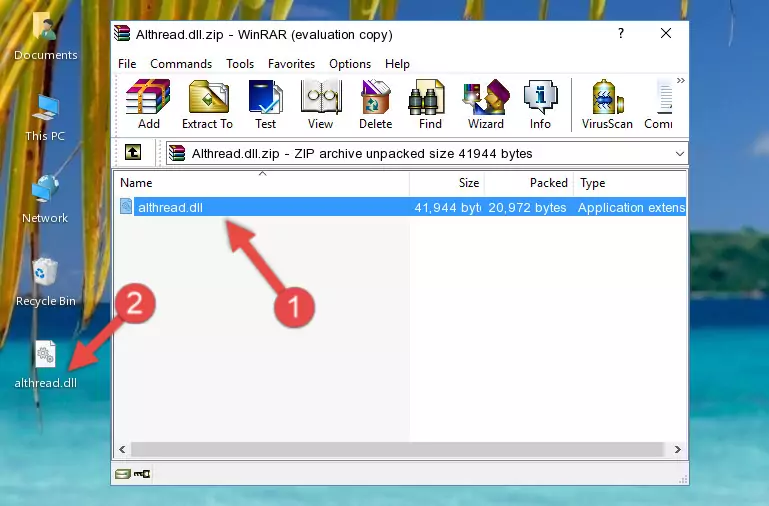The height and width of the screenshot is (506, 769).
Task: Click the althread.dll file icon in list
Action: (126, 206)
